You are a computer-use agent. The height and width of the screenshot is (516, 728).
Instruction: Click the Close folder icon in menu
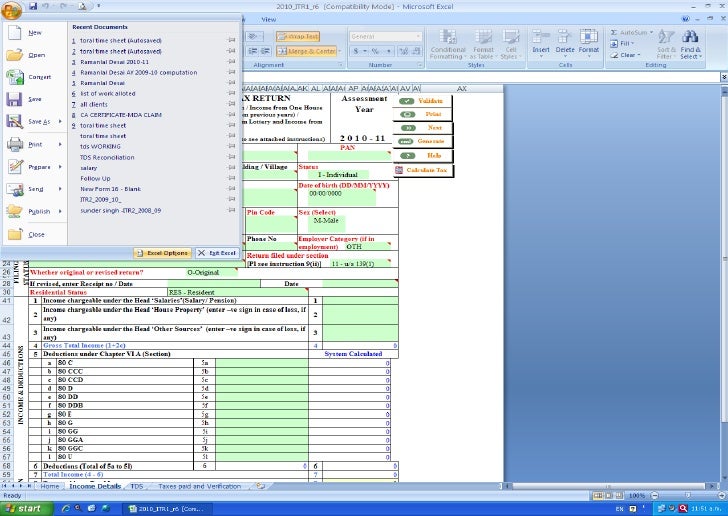coord(14,234)
